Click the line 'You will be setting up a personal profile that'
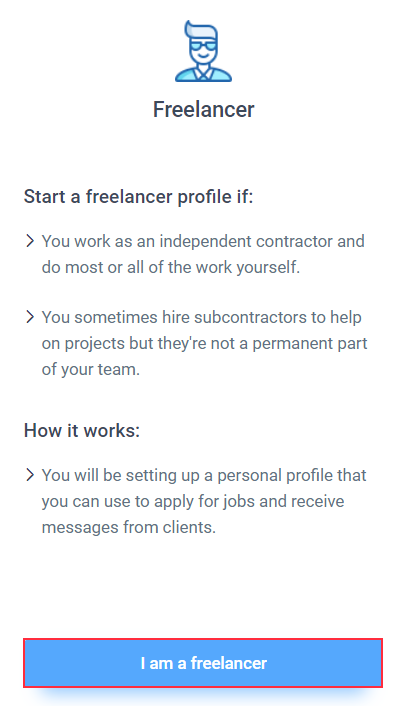Viewport: 401px width, 706px height. [x=204, y=475]
